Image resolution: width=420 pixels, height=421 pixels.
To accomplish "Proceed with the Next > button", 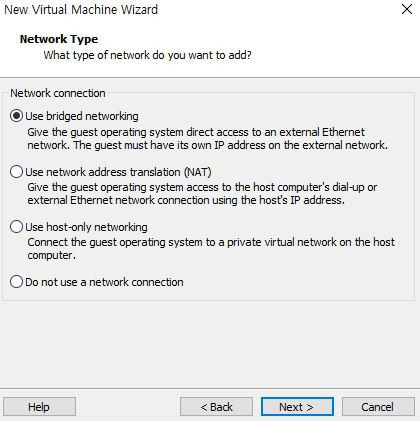I will point(297,407).
